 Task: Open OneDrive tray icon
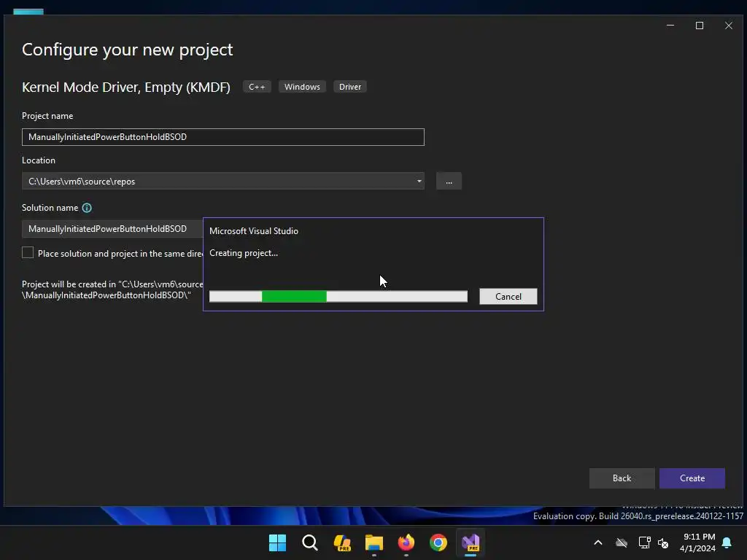622,542
